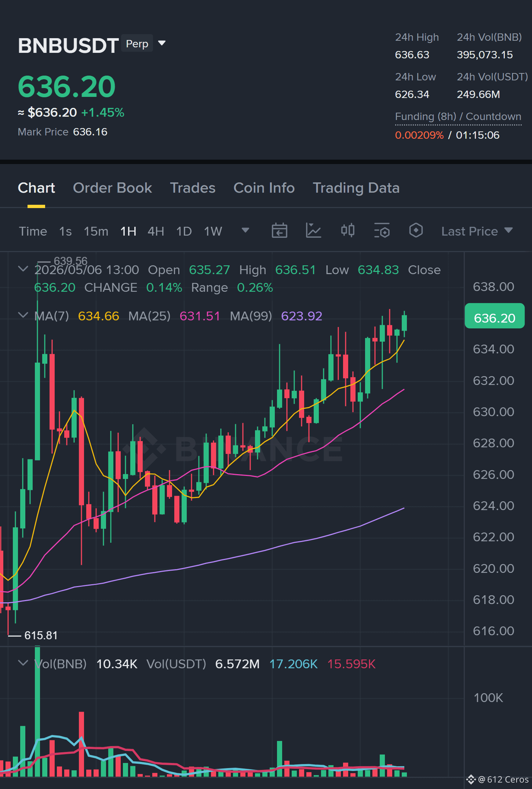Open the chart indicators line-graph icon
This screenshot has width=532, height=789.
point(313,231)
